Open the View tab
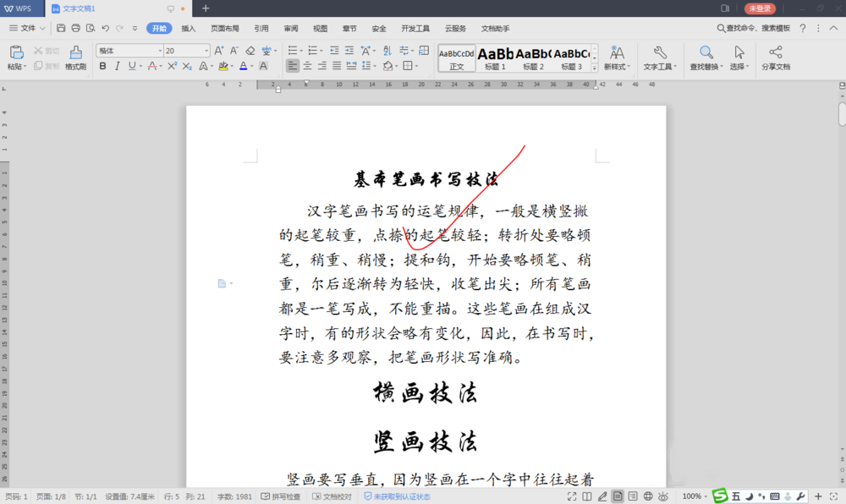The width and height of the screenshot is (846, 504). pyautogui.click(x=320, y=29)
